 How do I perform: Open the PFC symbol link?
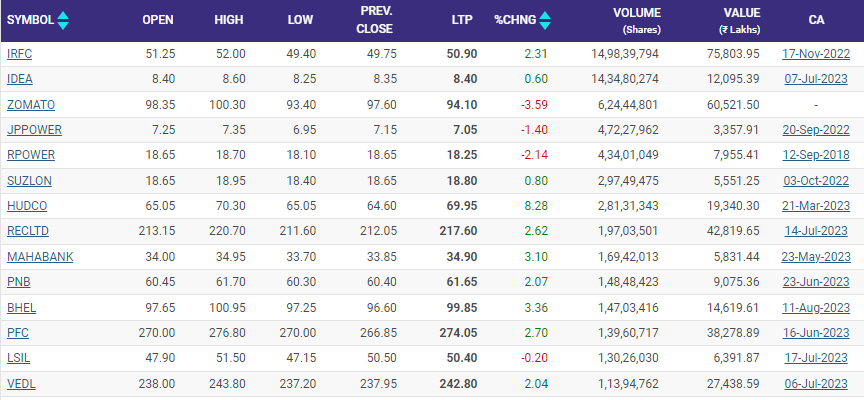pyautogui.click(x=18, y=333)
